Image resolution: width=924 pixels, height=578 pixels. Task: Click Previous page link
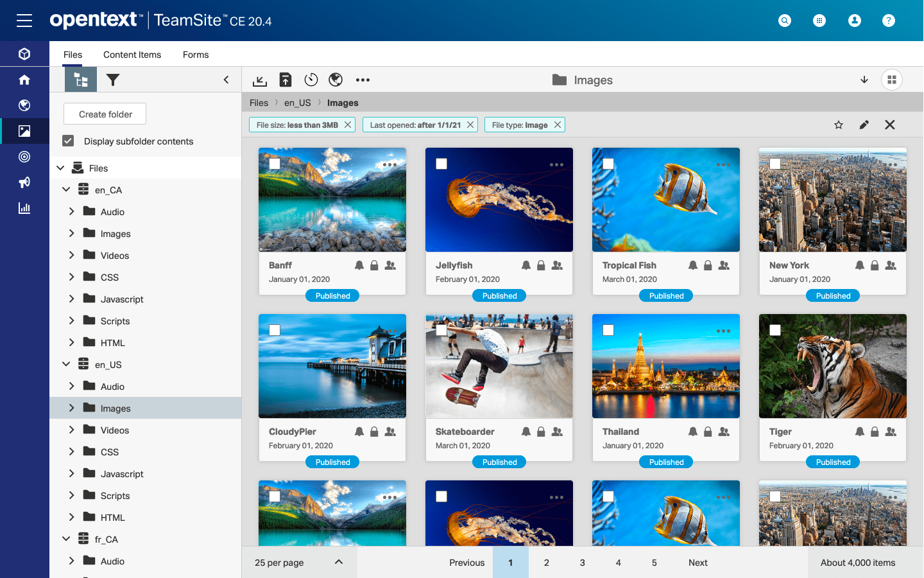(x=467, y=563)
